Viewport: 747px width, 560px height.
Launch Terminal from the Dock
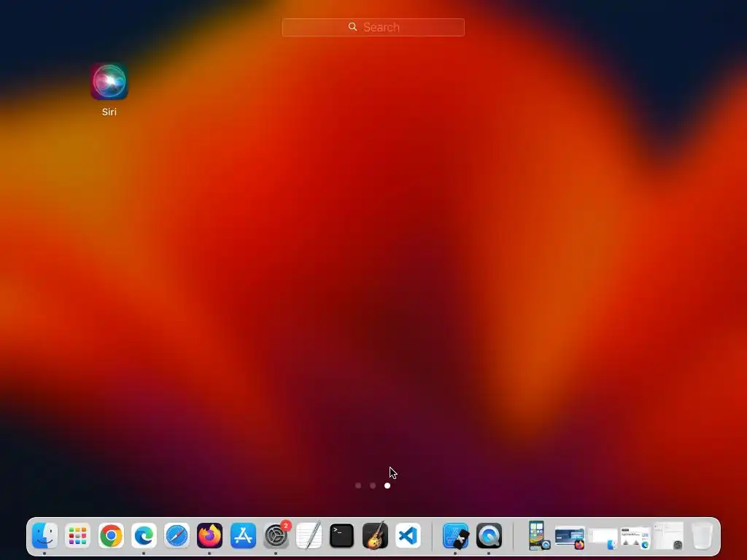point(341,536)
